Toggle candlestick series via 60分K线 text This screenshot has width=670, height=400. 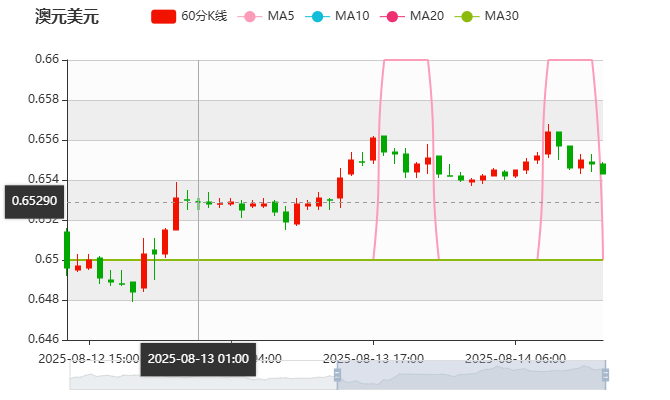coord(204,17)
